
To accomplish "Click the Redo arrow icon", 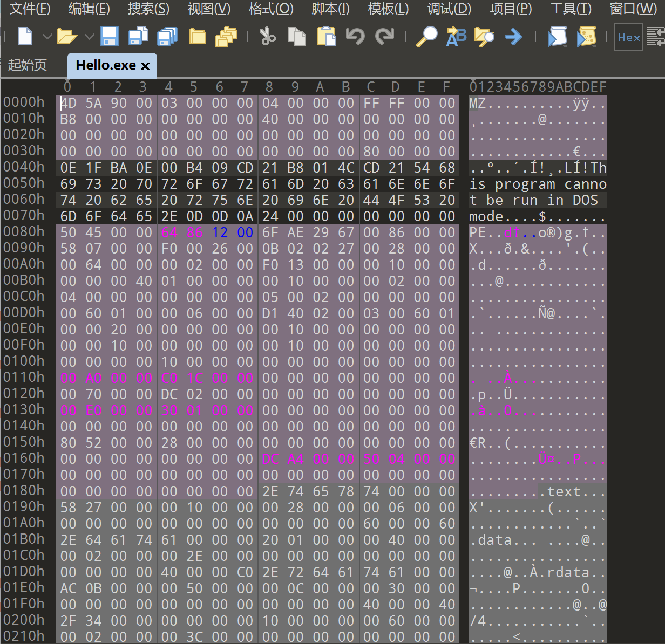I will point(384,37).
